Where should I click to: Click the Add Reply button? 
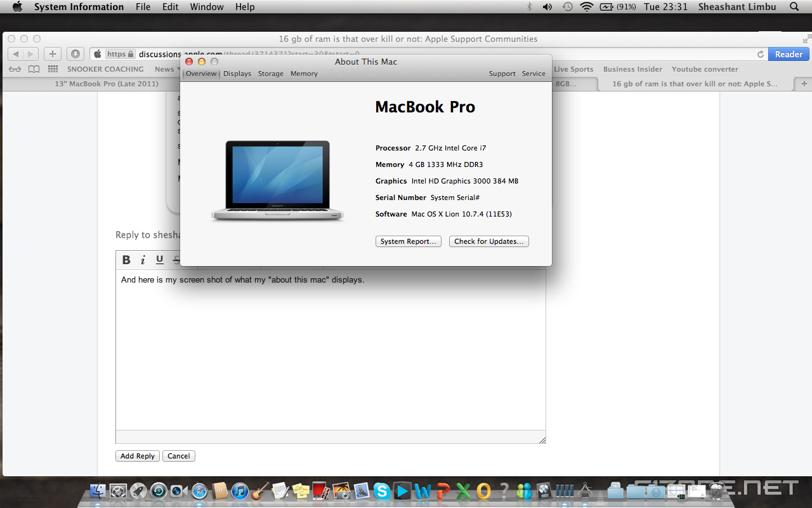[138, 456]
